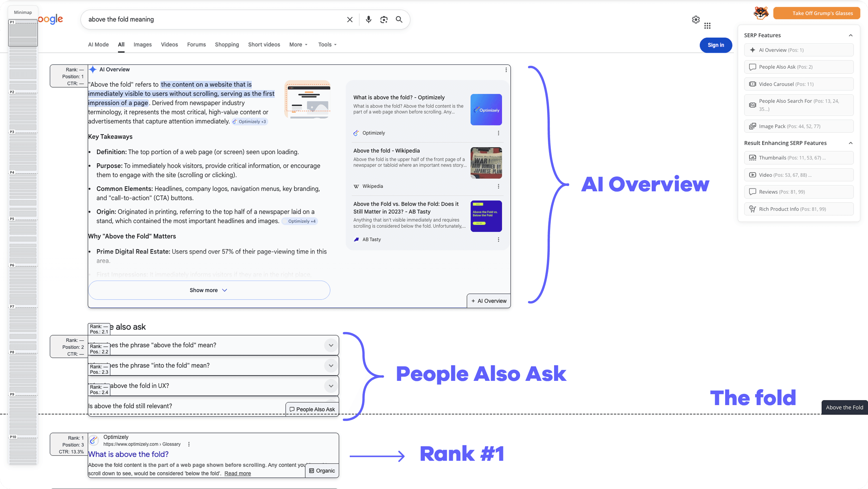Viewport: 868px width, 489px height.
Task: Collapse the SERP Features section chevron
Action: [851, 35]
